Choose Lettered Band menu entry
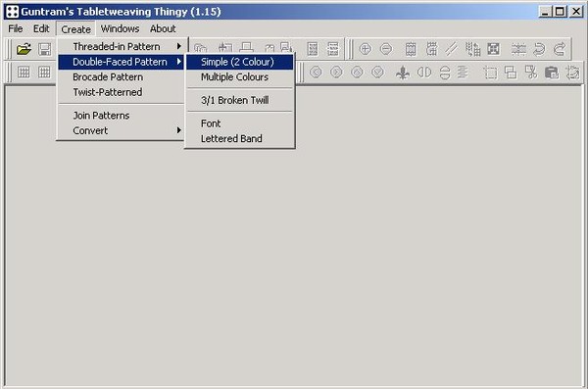Viewport: 588px width, 389px height. [x=240, y=138]
